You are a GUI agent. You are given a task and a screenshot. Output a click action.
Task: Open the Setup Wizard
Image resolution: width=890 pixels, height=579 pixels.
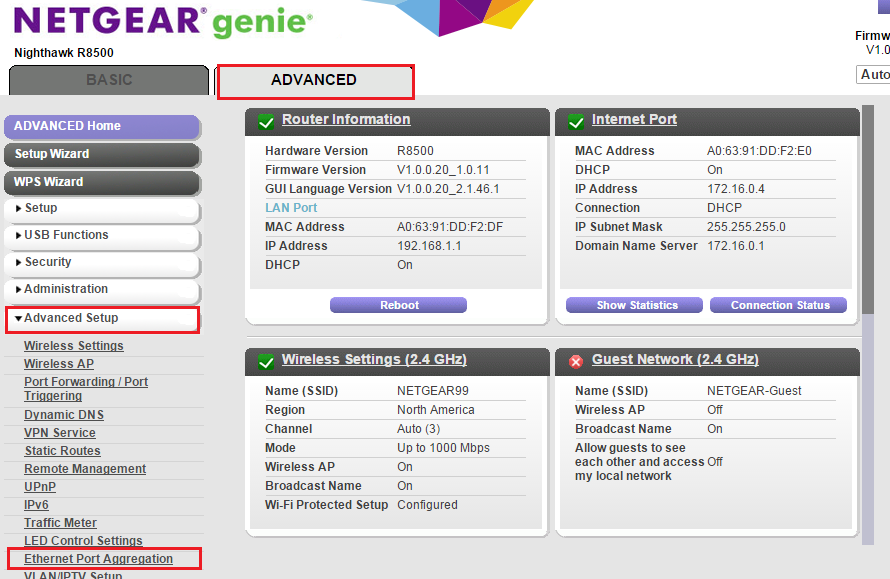pos(102,154)
